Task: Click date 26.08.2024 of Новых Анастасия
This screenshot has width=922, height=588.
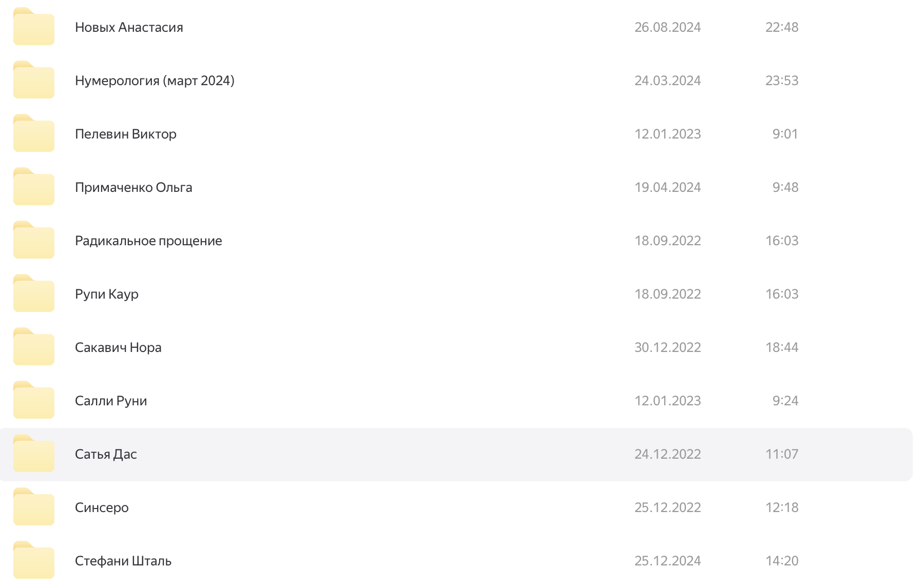Action: pyautogui.click(x=667, y=27)
